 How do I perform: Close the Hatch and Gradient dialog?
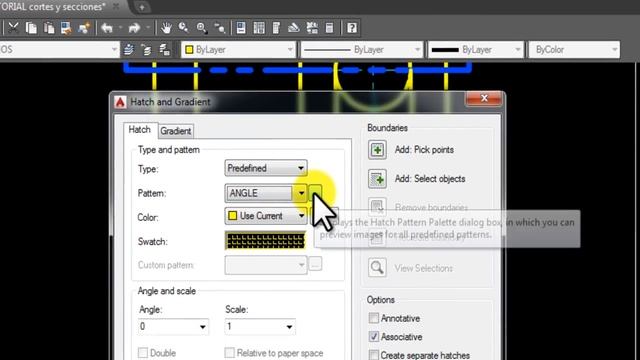coord(484,98)
